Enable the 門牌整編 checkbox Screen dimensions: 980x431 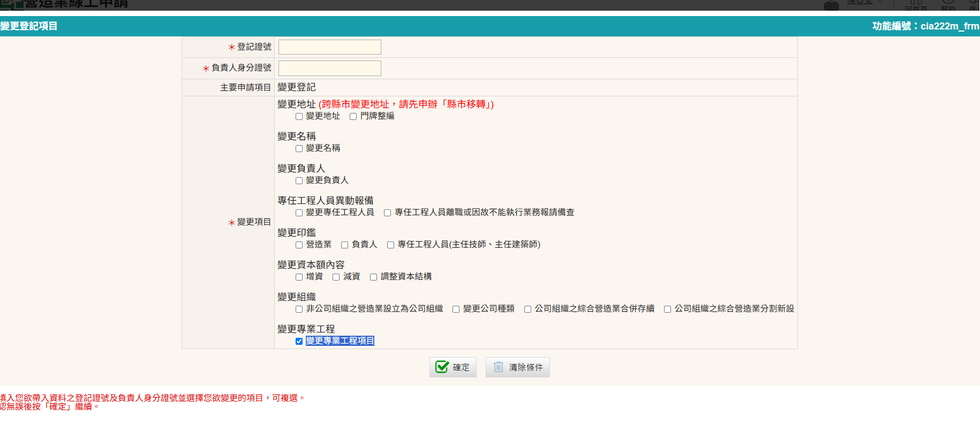click(353, 116)
